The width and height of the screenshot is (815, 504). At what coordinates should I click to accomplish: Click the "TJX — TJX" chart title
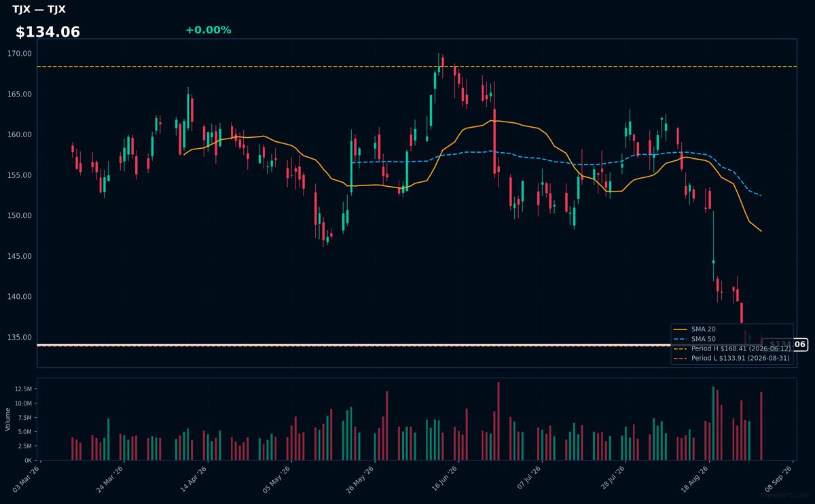coord(39,10)
